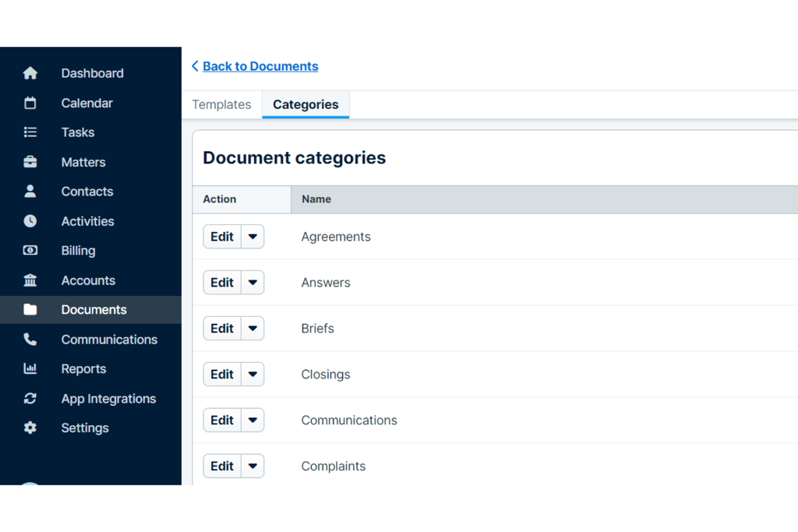Click the Settings gear icon
Viewport: 798px width, 532px height.
coord(30,428)
